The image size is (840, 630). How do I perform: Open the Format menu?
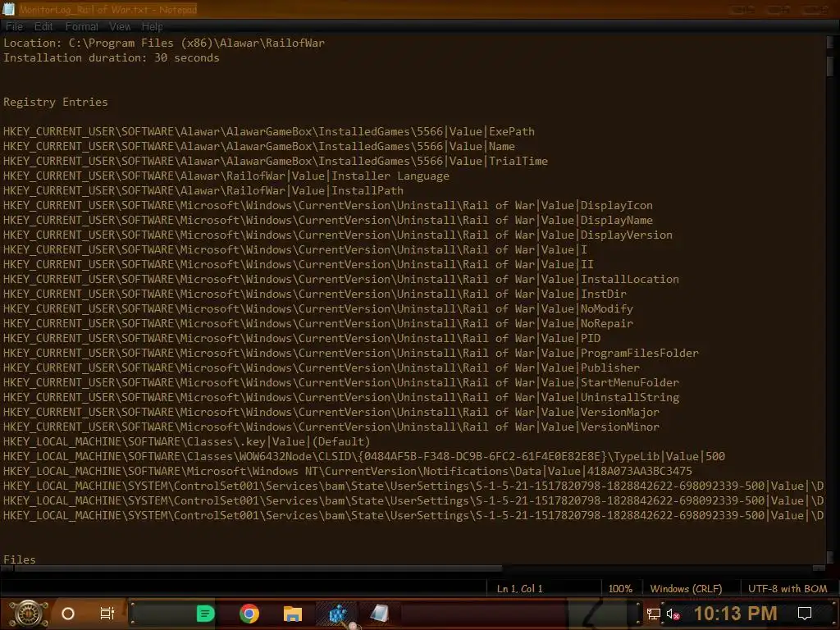coord(81,27)
